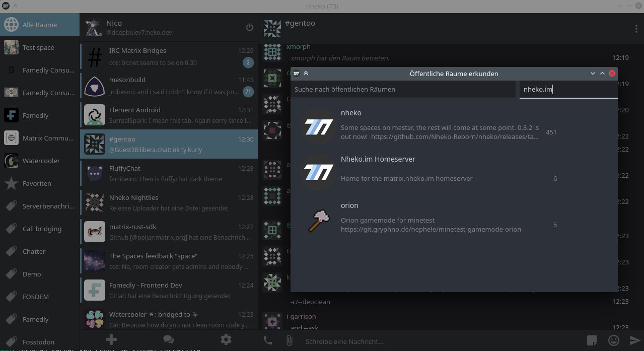Edit the nheko.im server field

[x=568, y=89]
